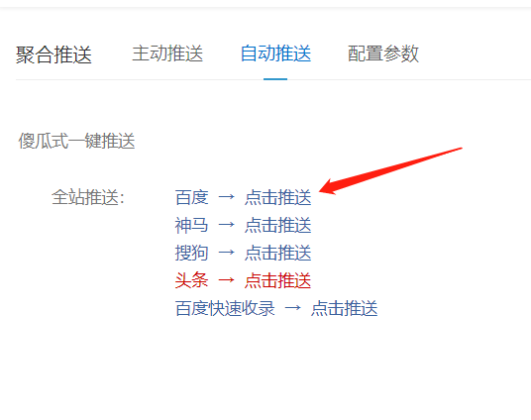Click the 傻瓜式一键推送 section heading
This screenshot has width=531, height=420.
[76, 141]
